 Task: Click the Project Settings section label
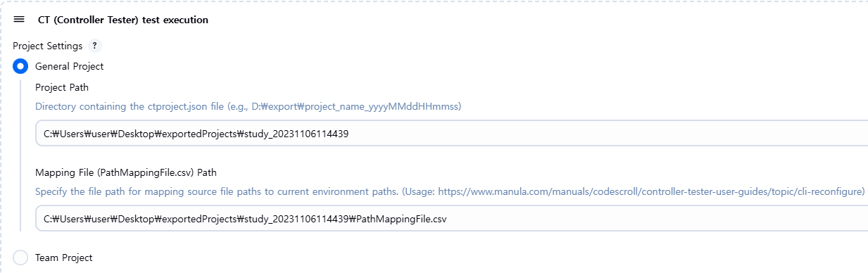pyautogui.click(x=47, y=46)
